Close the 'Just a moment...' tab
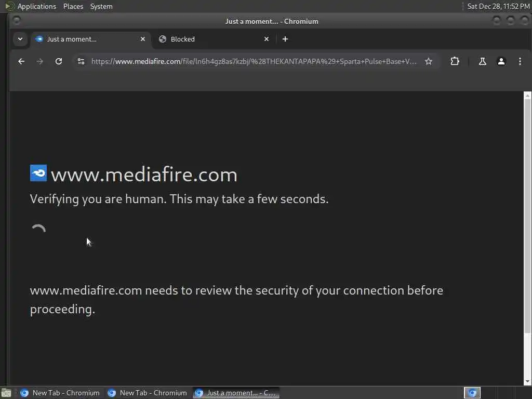 [x=143, y=39]
